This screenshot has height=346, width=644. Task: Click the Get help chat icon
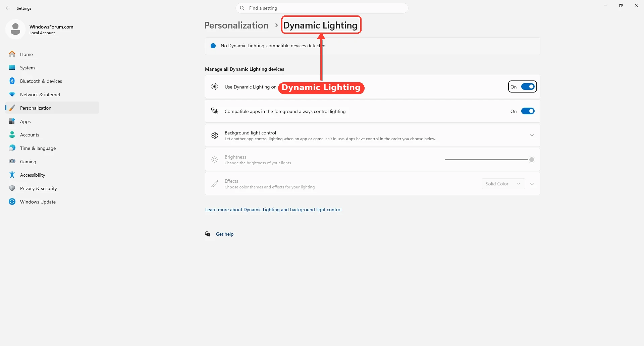tap(208, 234)
